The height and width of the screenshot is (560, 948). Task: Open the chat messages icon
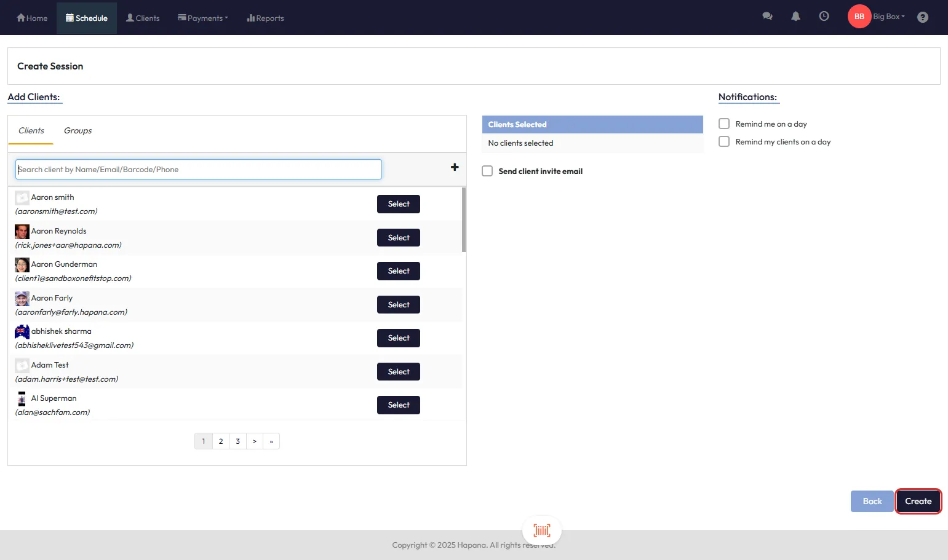pos(767,17)
